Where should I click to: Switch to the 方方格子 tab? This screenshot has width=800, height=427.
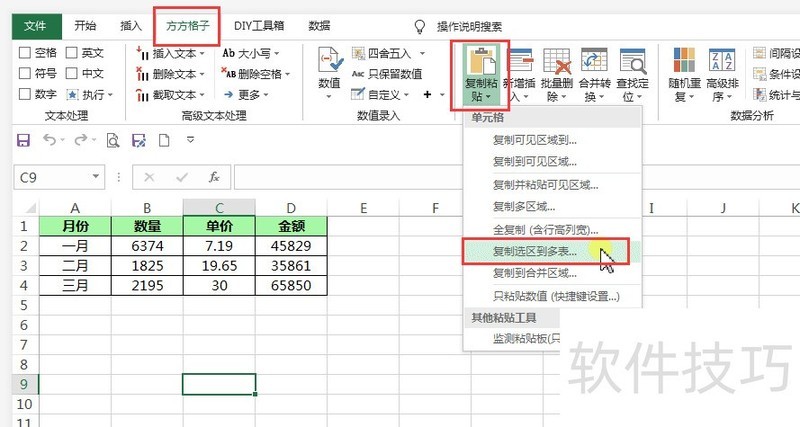188,26
